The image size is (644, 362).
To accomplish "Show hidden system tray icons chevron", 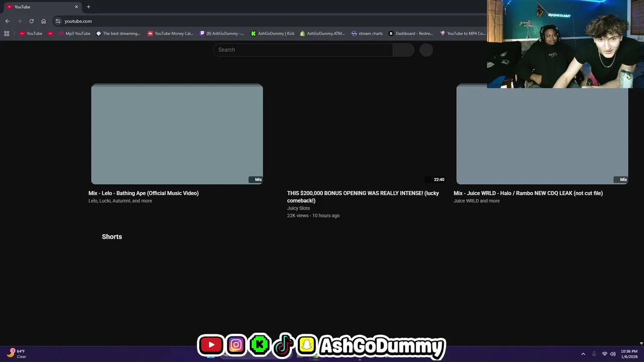I will 583,354.
